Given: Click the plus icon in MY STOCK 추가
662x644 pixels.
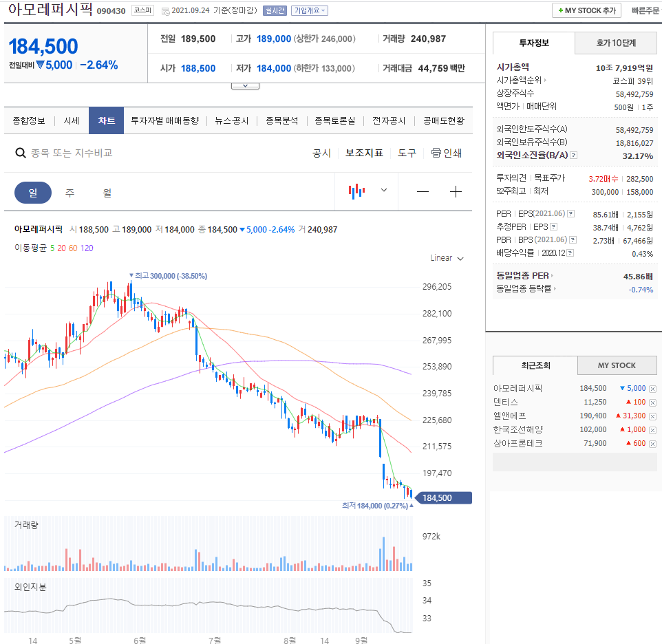Looking at the screenshot, I should point(561,10).
